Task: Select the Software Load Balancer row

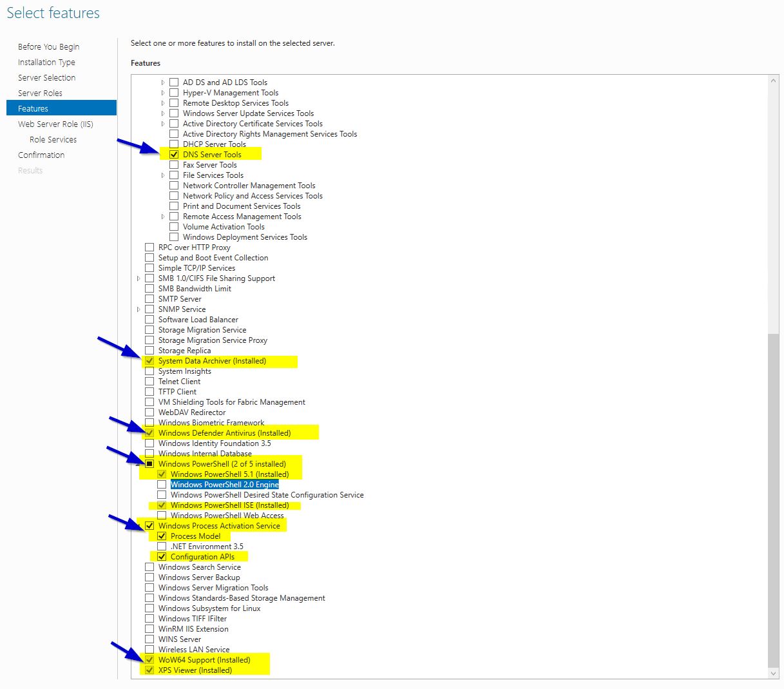Action: coord(198,320)
